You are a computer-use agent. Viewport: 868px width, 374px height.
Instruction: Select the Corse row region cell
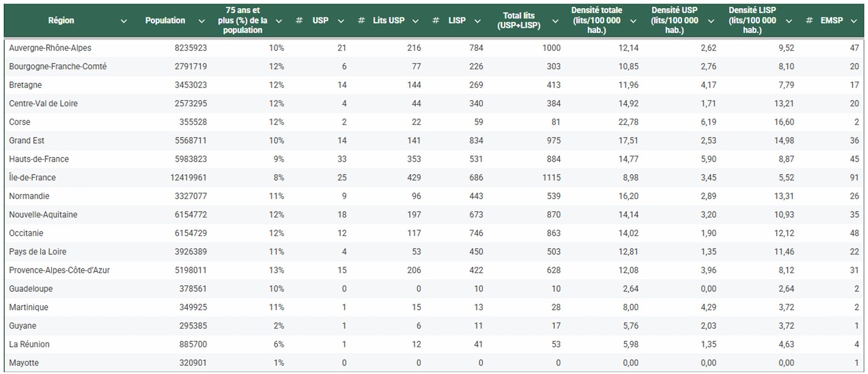[20, 122]
